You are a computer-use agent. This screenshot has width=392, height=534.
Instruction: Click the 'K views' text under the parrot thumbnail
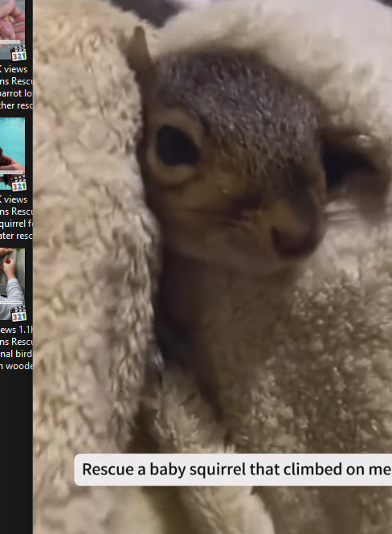(x=14, y=69)
